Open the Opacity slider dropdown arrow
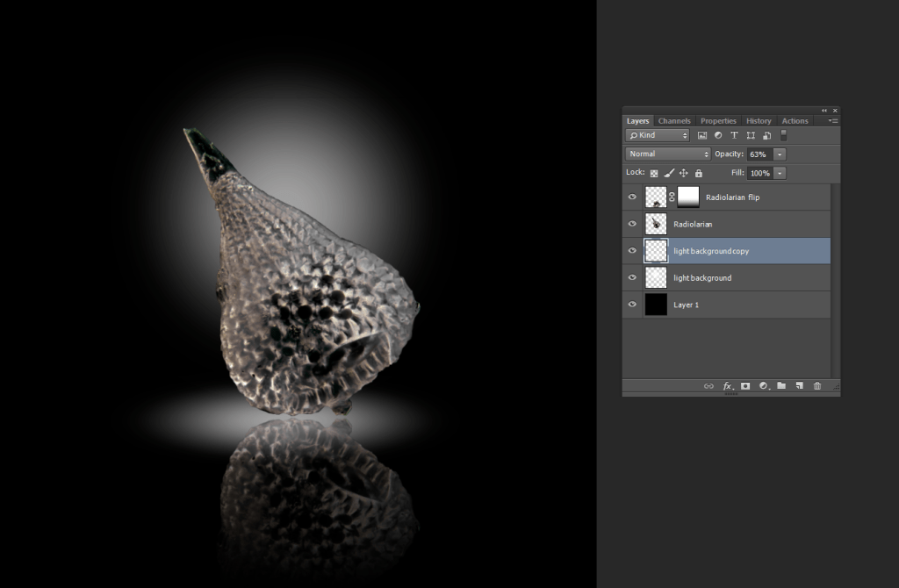Screen dimensions: 899x588 tap(780, 154)
